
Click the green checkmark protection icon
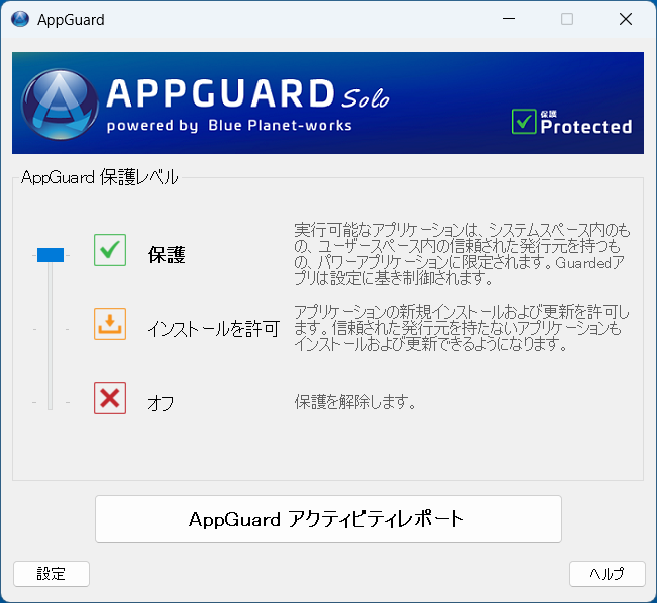[110, 250]
